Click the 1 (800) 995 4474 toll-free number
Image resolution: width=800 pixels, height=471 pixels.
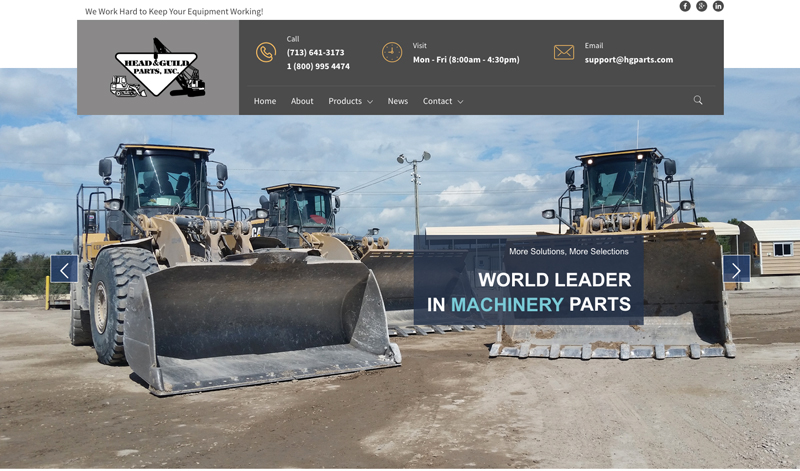tap(318, 67)
